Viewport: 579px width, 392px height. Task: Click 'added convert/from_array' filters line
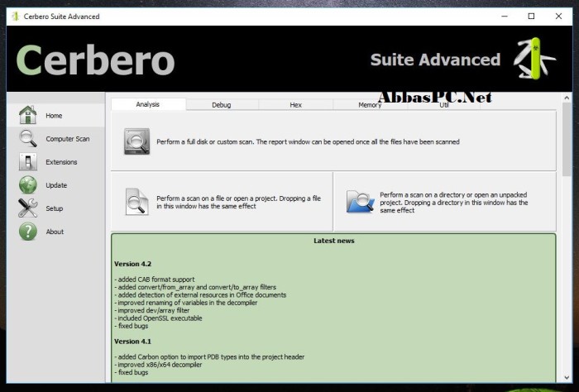tap(195, 287)
